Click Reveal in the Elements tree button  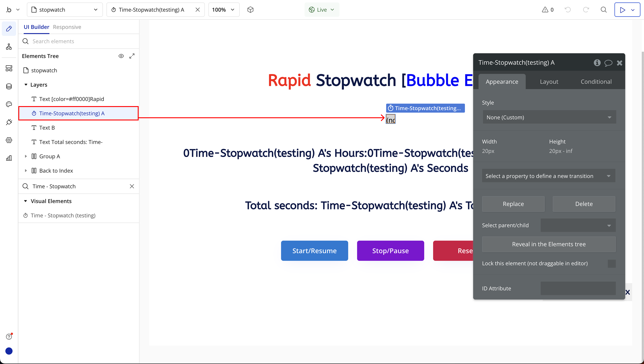[x=549, y=244]
